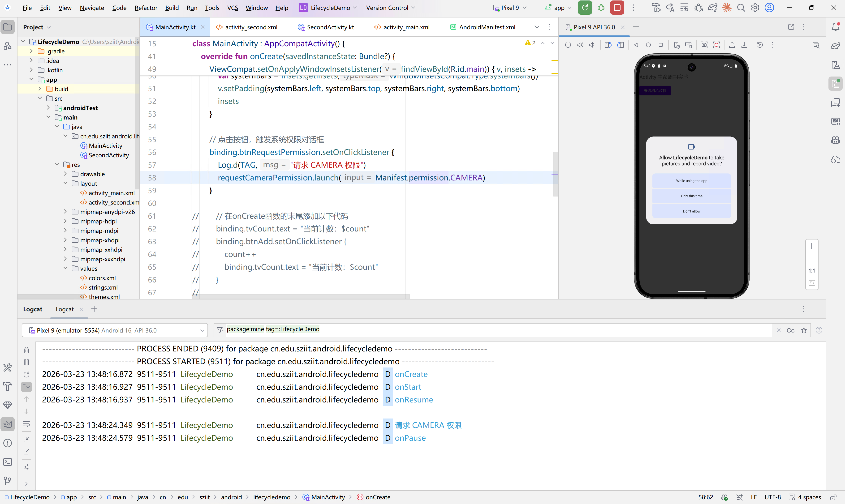Image resolution: width=845 pixels, height=504 pixels.
Task: Click UTF-8 encoding in status bar
Action: pyautogui.click(x=773, y=497)
